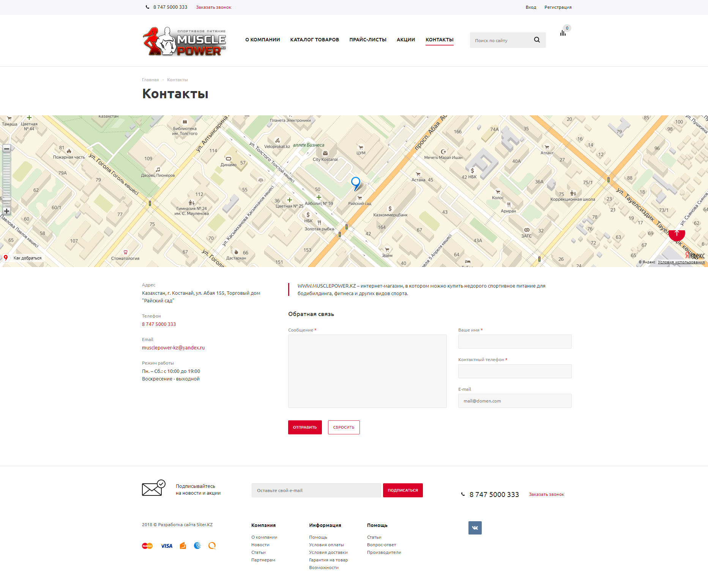Open the comparison chart icon
Screen dimensions: 708x588
(563, 33)
